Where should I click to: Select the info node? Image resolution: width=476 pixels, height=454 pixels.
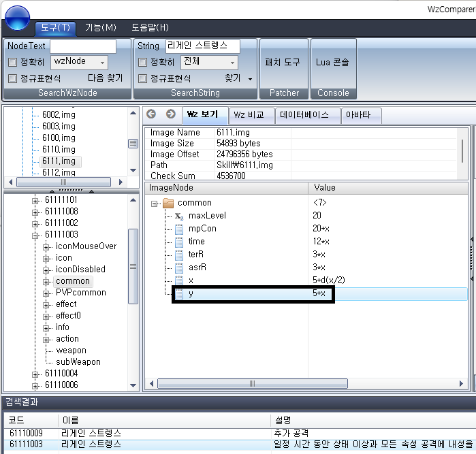click(x=63, y=327)
